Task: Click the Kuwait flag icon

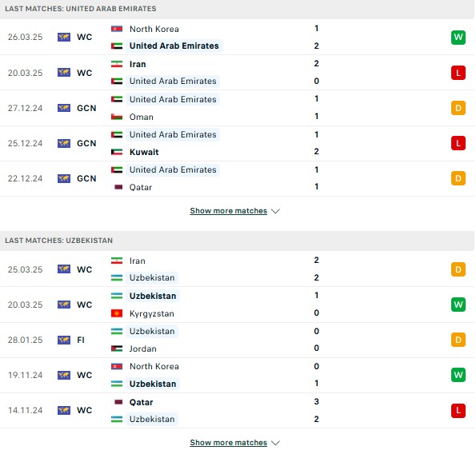Action: click(117, 152)
